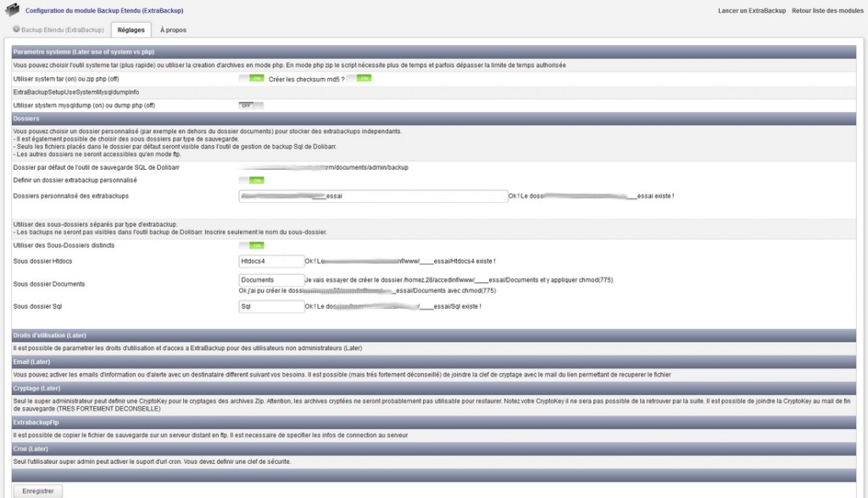
Task: Toggle Definir un dossier extrabackup personnalisé switch
Action: point(251,180)
